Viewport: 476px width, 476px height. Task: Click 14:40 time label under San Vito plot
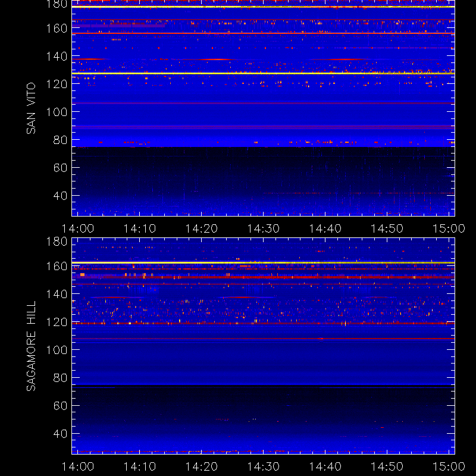(x=325, y=228)
